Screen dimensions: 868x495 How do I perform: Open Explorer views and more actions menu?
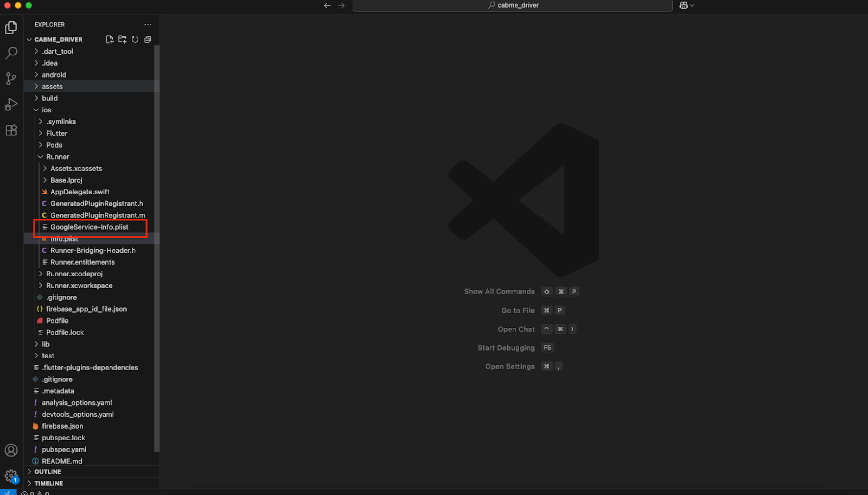(148, 24)
